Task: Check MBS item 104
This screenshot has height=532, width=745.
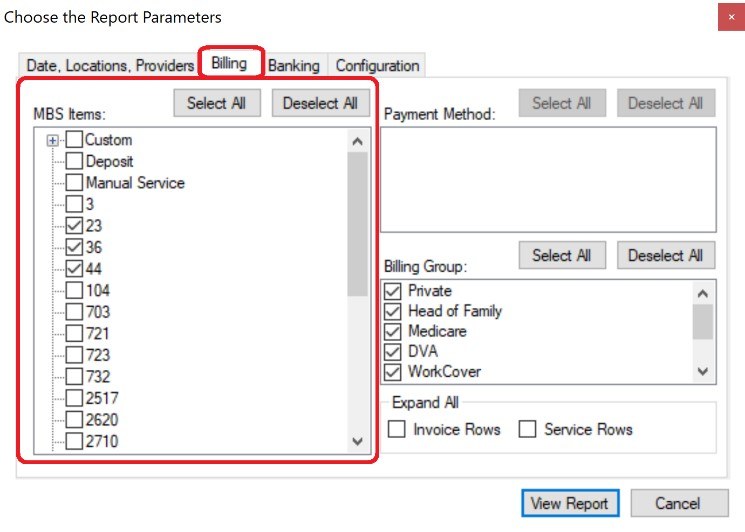Action: point(74,290)
